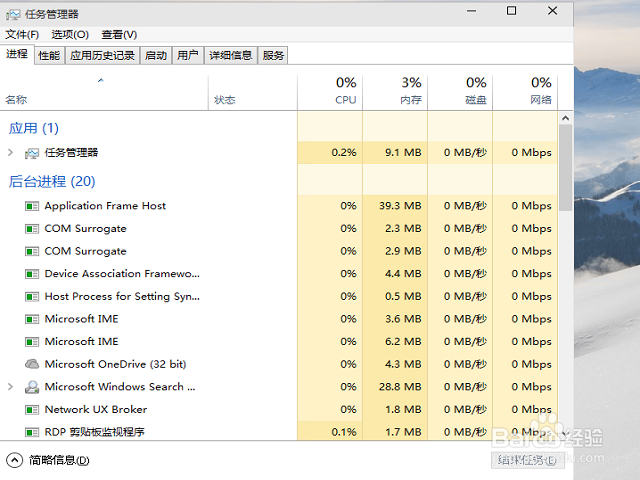Click the 简略信息(D) link text
Viewport: 640px width, 480px height.
pos(59,460)
